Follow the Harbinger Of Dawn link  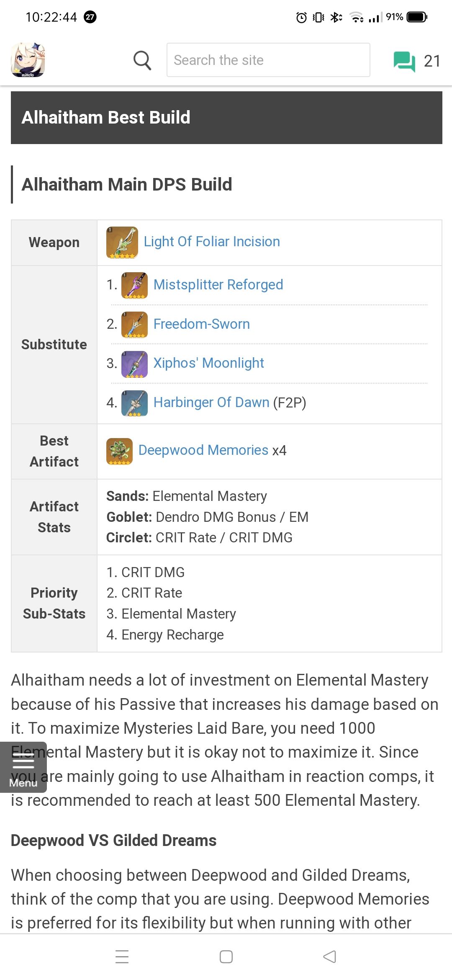(x=211, y=402)
